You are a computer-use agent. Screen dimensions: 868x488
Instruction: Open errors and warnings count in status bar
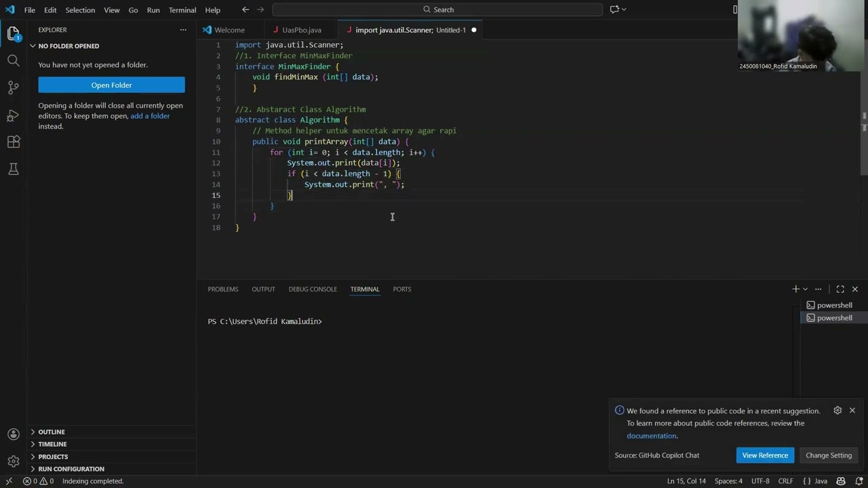coord(39,481)
